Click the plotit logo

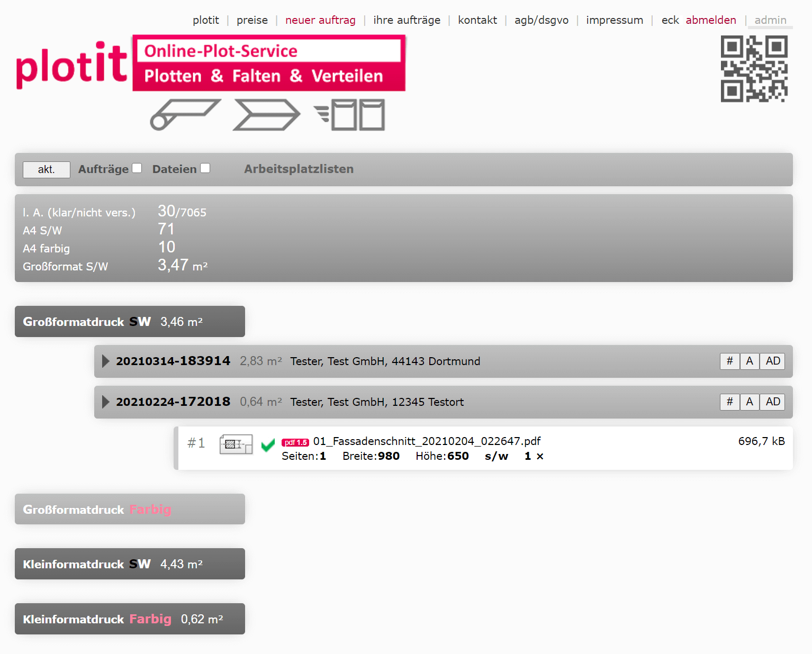[72, 66]
